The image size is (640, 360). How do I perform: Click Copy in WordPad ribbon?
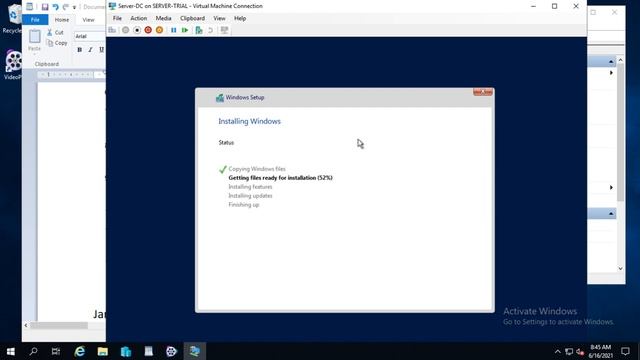point(57,43)
